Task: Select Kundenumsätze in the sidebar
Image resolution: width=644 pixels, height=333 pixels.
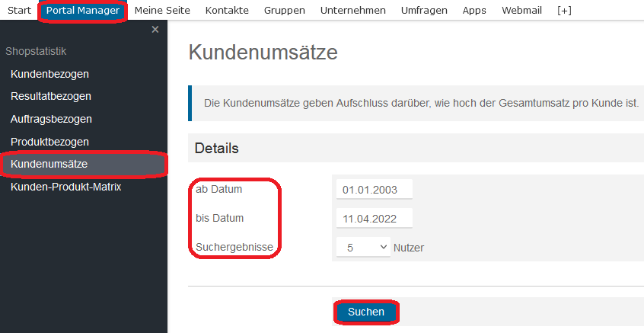Action: (x=84, y=164)
